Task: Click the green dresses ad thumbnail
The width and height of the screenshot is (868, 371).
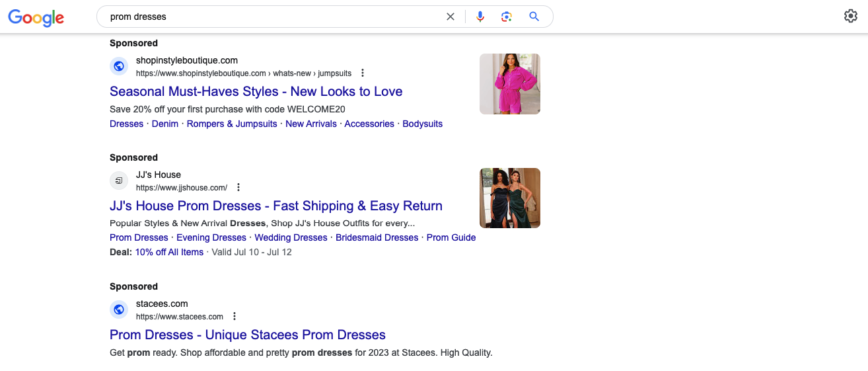Action: (510, 198)
